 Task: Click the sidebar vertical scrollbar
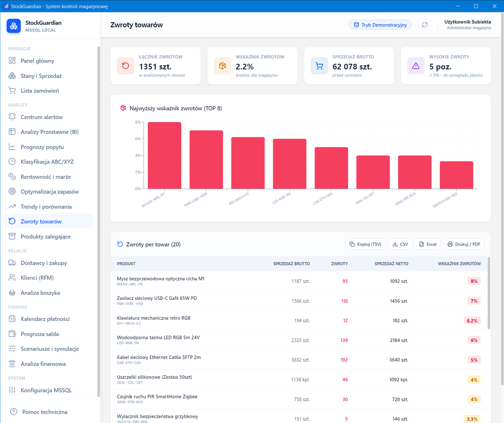click(99, 221)
